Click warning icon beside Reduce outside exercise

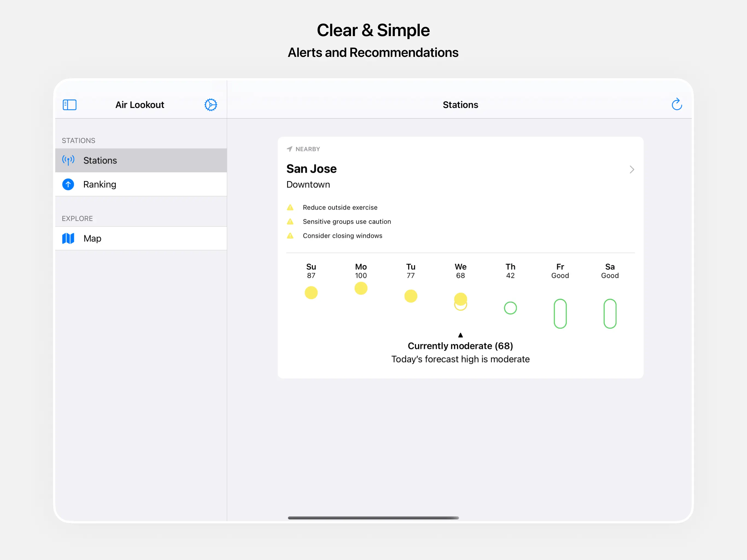click(290, 207)
